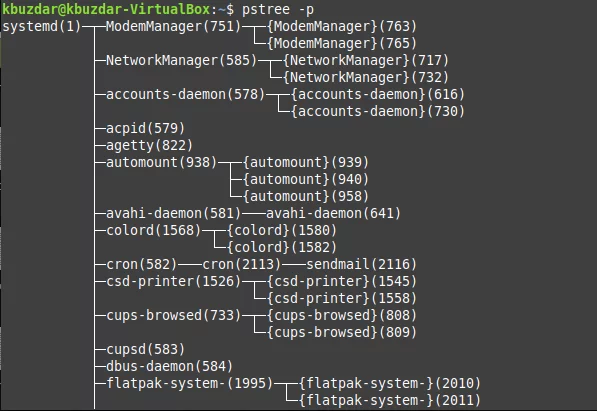Select accounts-daemon(578) in the tree

click(x=185, y=94)
